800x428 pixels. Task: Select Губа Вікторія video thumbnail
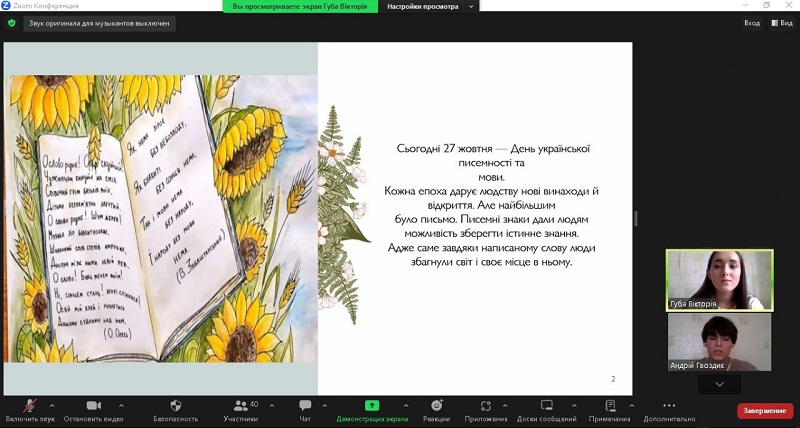pyautogui.click(x=719, y=280)
